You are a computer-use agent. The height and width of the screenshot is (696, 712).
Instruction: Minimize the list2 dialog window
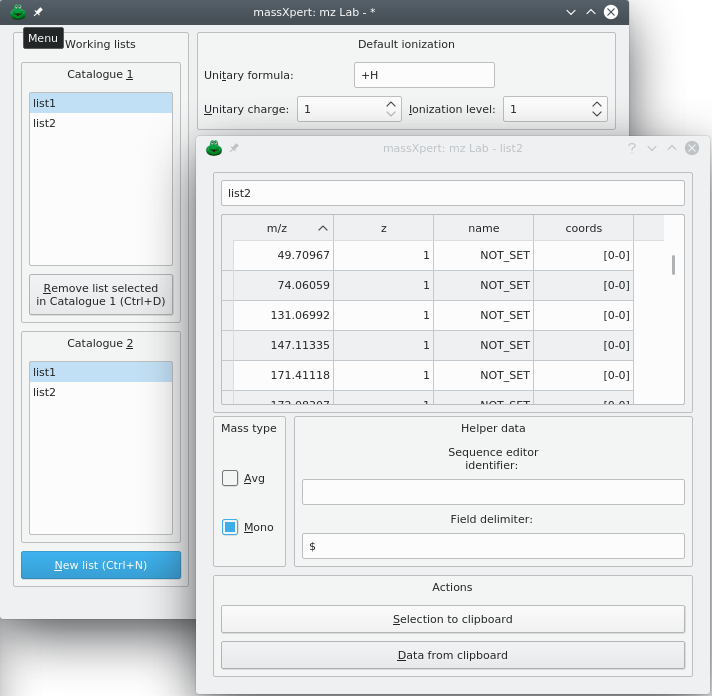pos(651,148)
